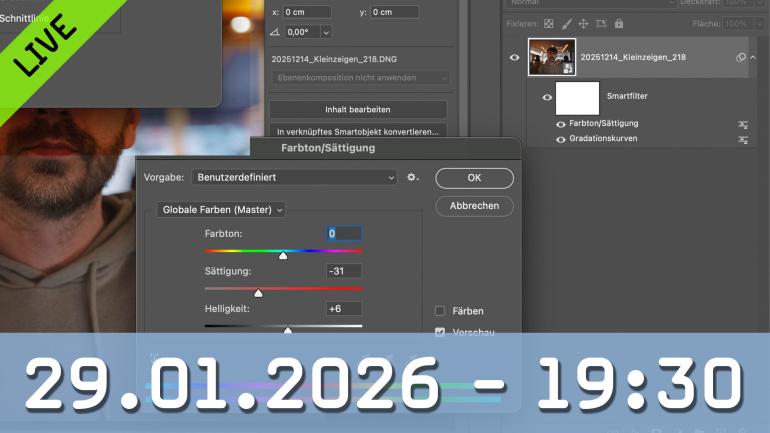This screenshot has width=770, height=433.
Task: Open the Globale Farben (Master) dropdown
Action: [x=222, y=210]
